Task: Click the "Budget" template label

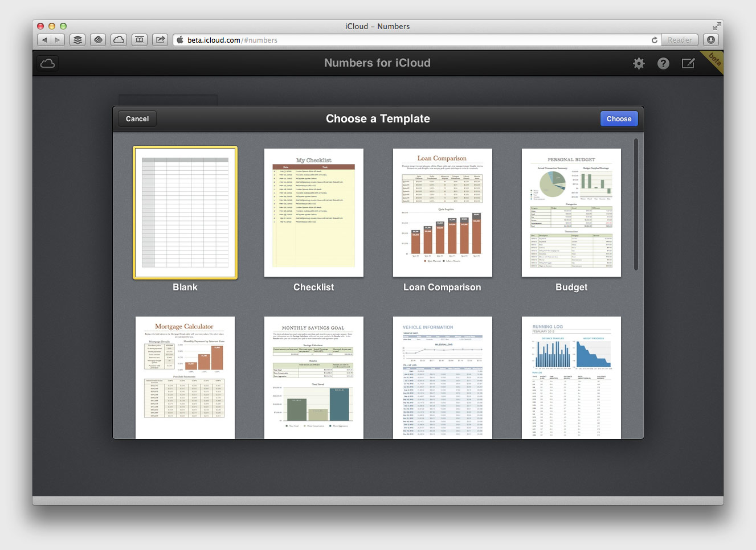Action: point(571,288)
